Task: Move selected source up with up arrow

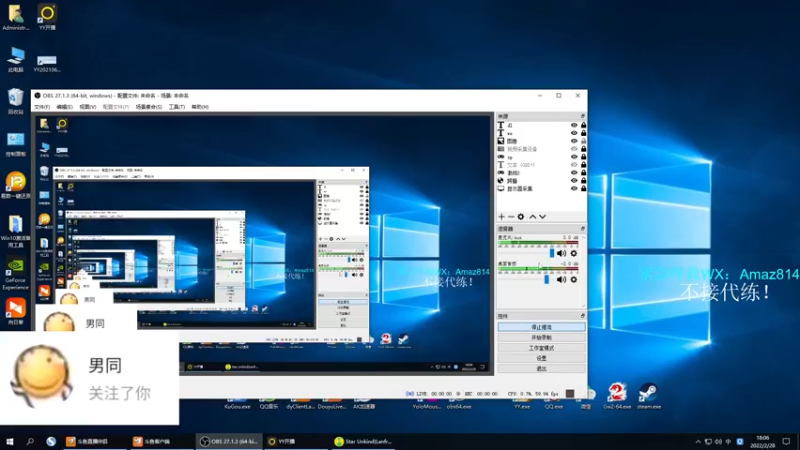Action: pos(533,217)
